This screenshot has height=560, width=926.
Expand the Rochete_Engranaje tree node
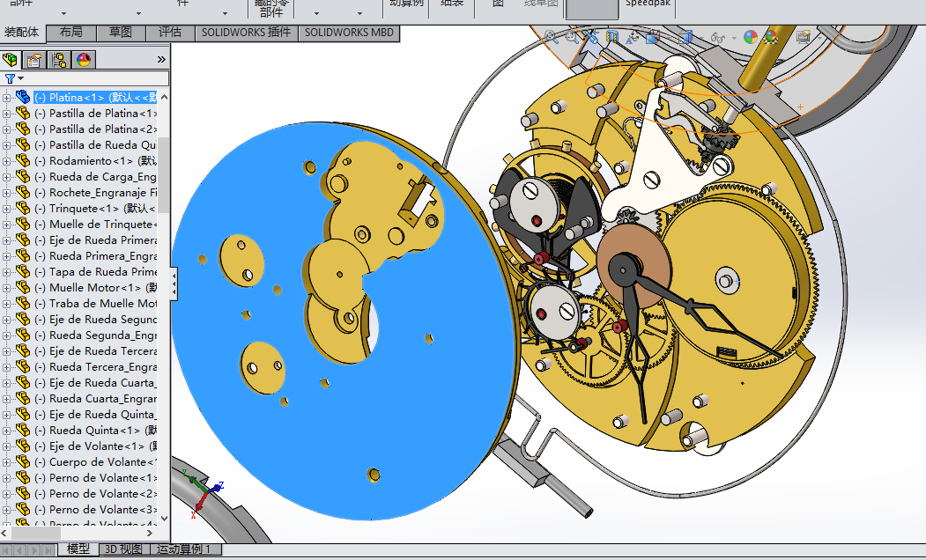(6, 193)
